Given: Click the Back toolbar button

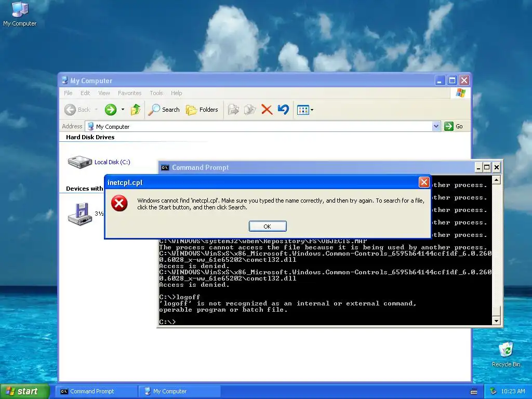Looking at the screenshot, I should click(77, 110).
